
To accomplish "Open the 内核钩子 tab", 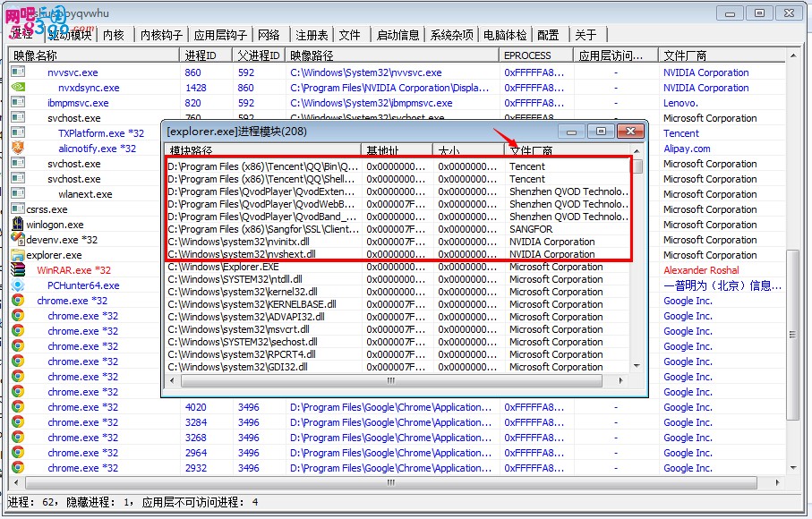I will (x=161, y=35).
